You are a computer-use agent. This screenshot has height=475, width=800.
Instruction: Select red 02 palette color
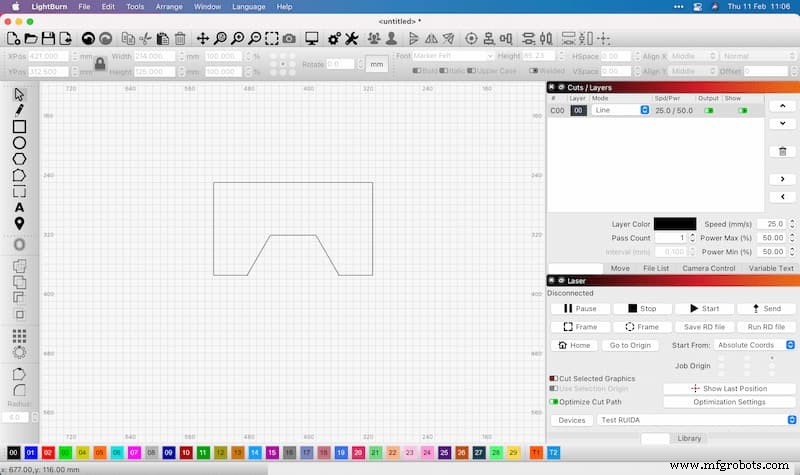48,452
